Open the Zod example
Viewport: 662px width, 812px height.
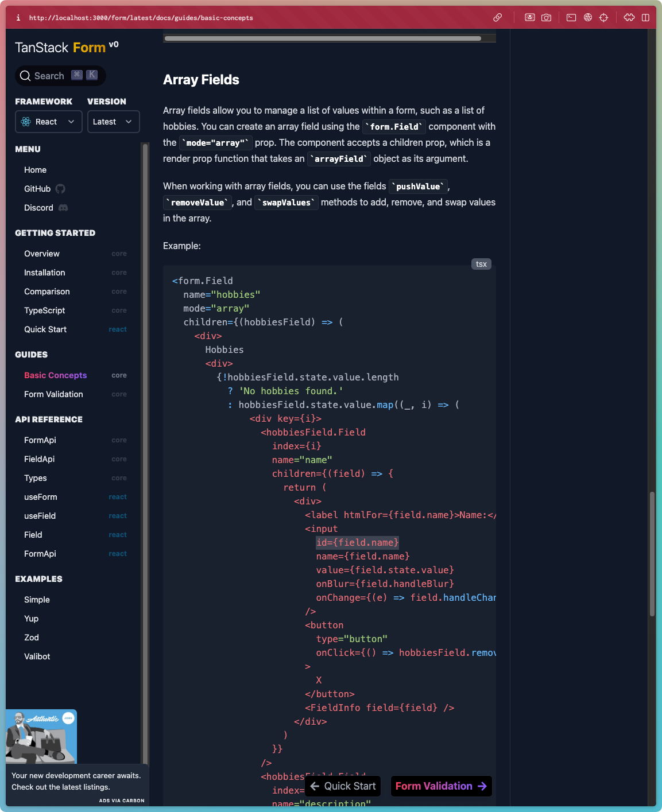click(x=32, y=638)
